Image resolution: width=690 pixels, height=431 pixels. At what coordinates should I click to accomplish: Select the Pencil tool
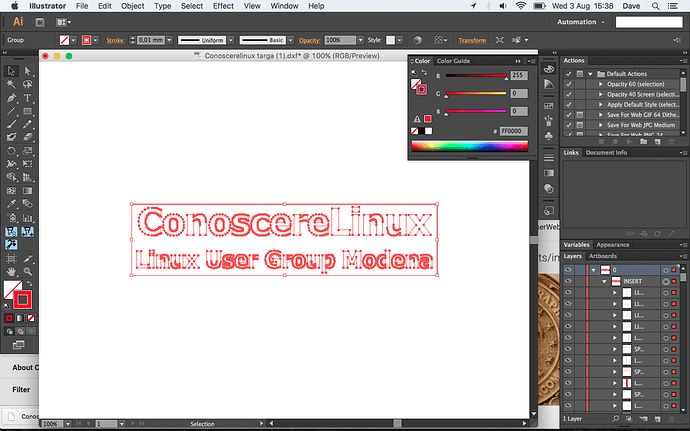(x=27, y=125)
